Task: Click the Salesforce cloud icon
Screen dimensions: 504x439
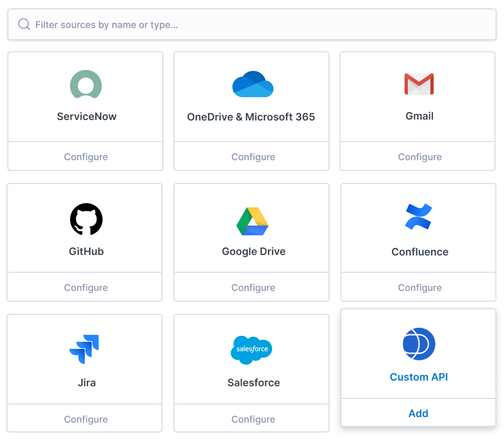Action: point(252,350)
